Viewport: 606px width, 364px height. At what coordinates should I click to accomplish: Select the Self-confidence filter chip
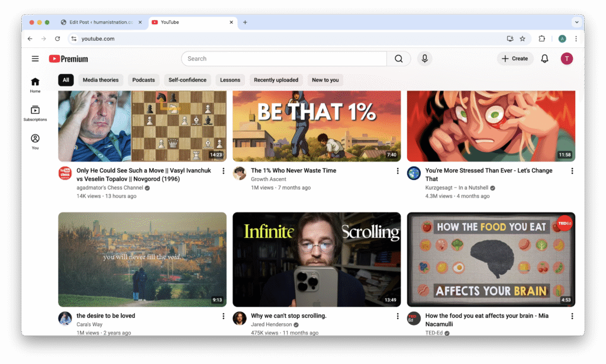tap(188, 80)
